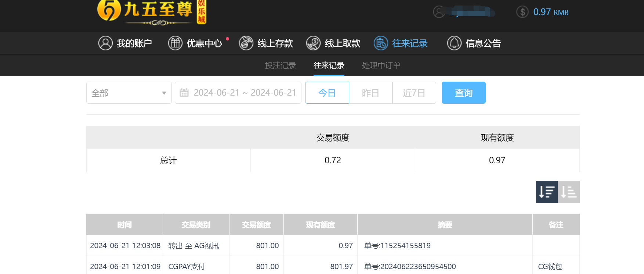Image resolution: width=644 pixels, height=274 pixels.
Task: Click the 摘要 column header
Action: [x=445, y=225]
